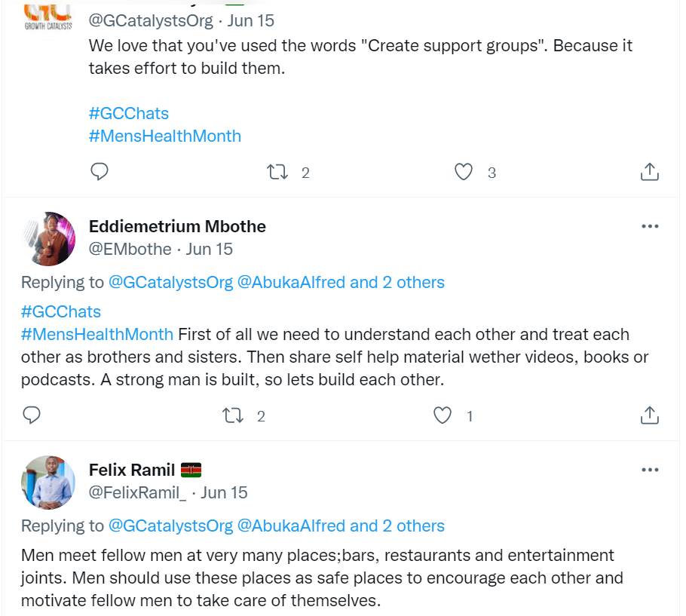This screenshot has width=686, height=616.
Task: Open the Felix Ramil display name link
Action: [x=132, y=470]
